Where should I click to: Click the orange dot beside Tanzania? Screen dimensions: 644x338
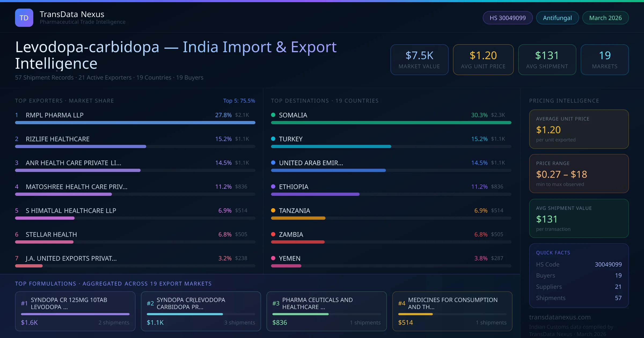tap(273, 210)
